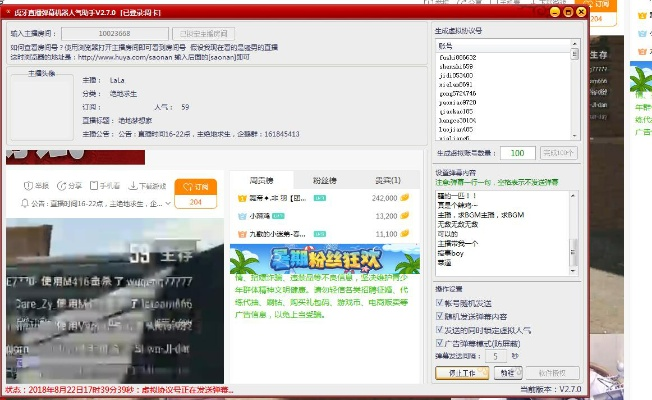This screenshot has width=652, height=400.
Task: Expand the announcement dropdown chevron
Action: click(168, 203)
